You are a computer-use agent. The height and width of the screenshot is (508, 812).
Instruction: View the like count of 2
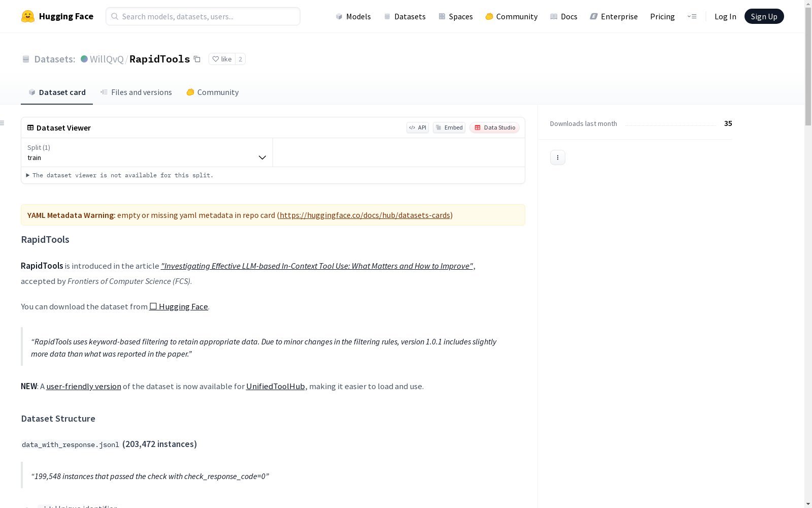241,59
